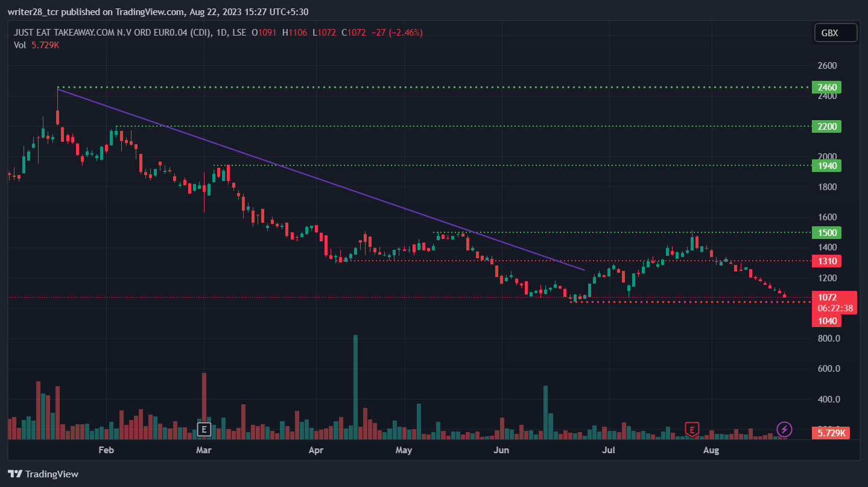Click the L1072 low value in legend

pos(323,33)
